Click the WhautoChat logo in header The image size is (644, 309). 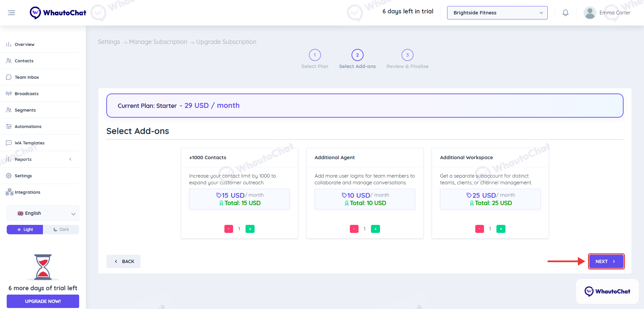(58, 13)
